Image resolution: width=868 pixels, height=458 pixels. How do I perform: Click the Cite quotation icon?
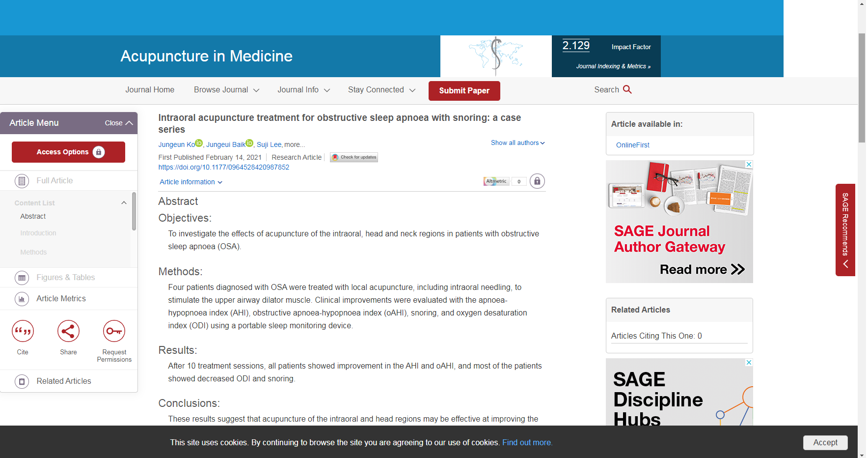[23, 331]
